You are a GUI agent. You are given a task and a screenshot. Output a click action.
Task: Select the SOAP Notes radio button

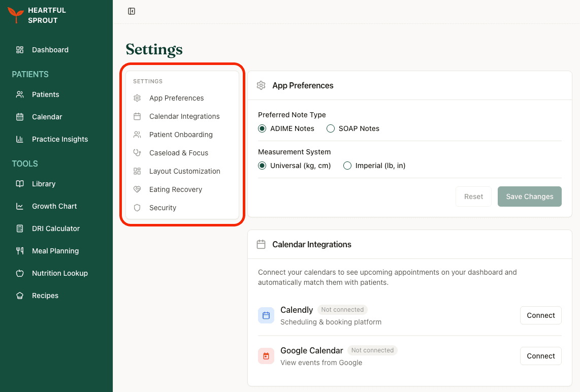330,128
